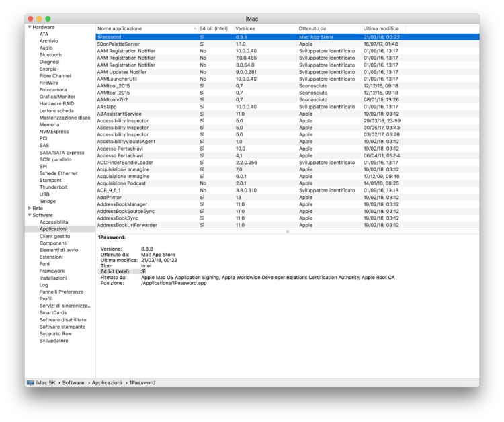Screen dimensions: 504x422
Task: Select SATA/SATA Express sidebar item
Action: (62, 153)
